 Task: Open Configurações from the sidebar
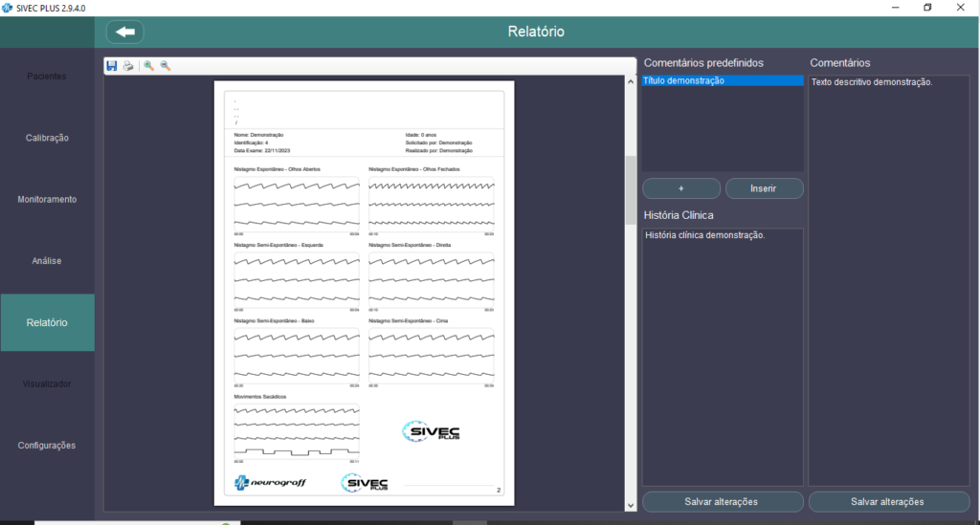(47, 446)
